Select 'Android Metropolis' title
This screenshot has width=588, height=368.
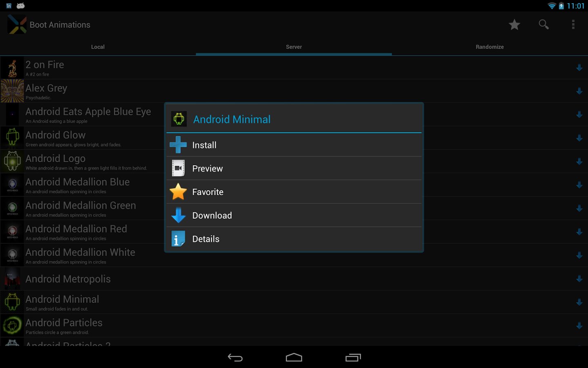point(68,279)
